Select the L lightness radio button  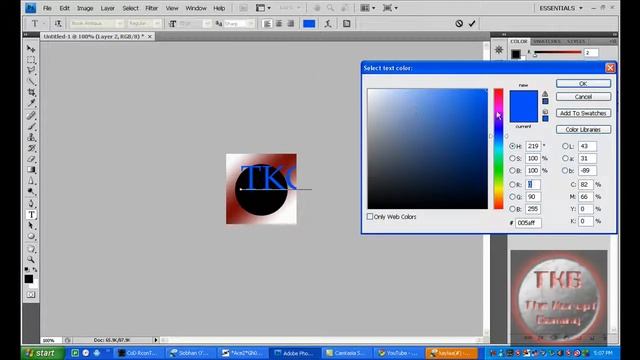click(565, 146)
